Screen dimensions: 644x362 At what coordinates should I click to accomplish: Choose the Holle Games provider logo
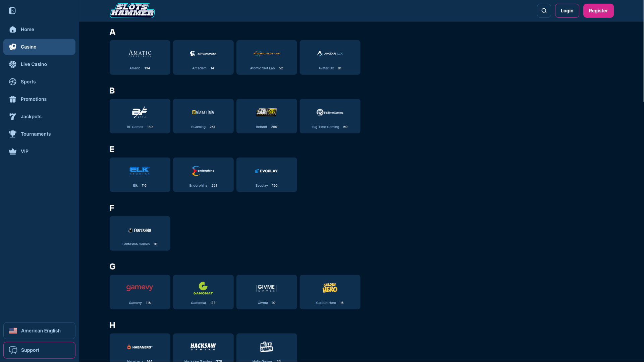point(267,347)
